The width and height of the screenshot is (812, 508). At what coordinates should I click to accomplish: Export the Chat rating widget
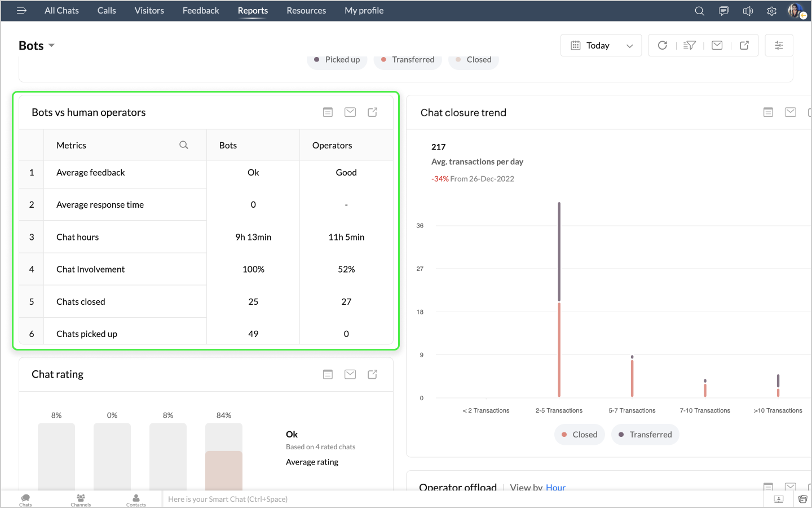[373, 374]
